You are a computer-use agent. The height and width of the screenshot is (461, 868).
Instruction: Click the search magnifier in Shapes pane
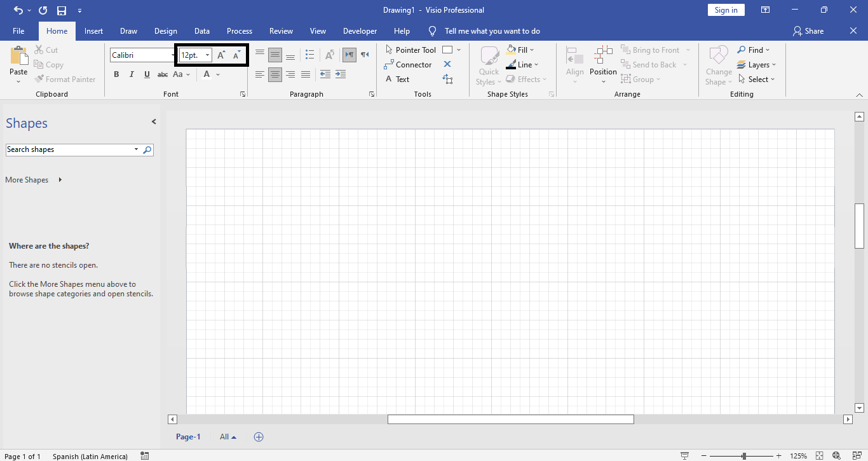147,150
